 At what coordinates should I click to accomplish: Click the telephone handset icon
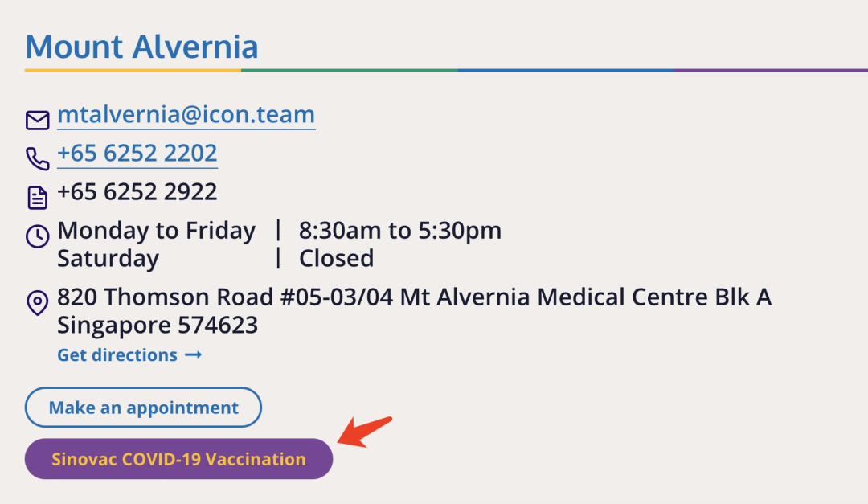38,159
